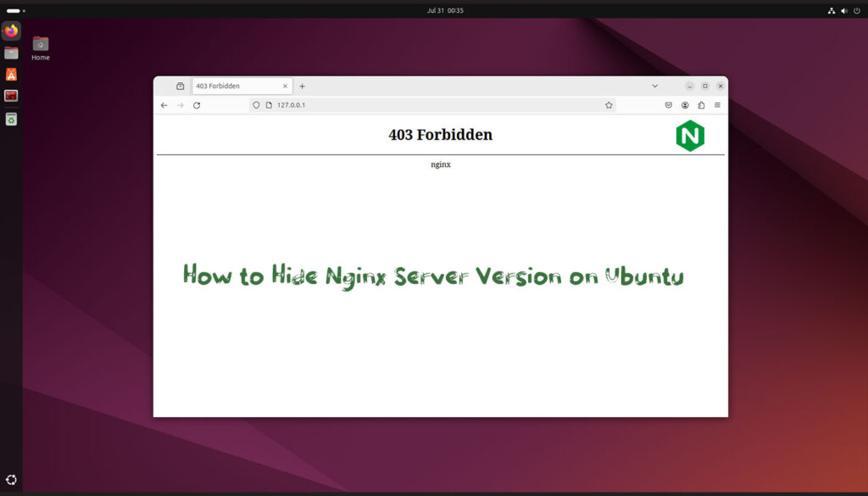Viewport: 868px width, 496px height.
Task: Open Firefox View beside the tab strip
Action: click(x=179, y=86)
